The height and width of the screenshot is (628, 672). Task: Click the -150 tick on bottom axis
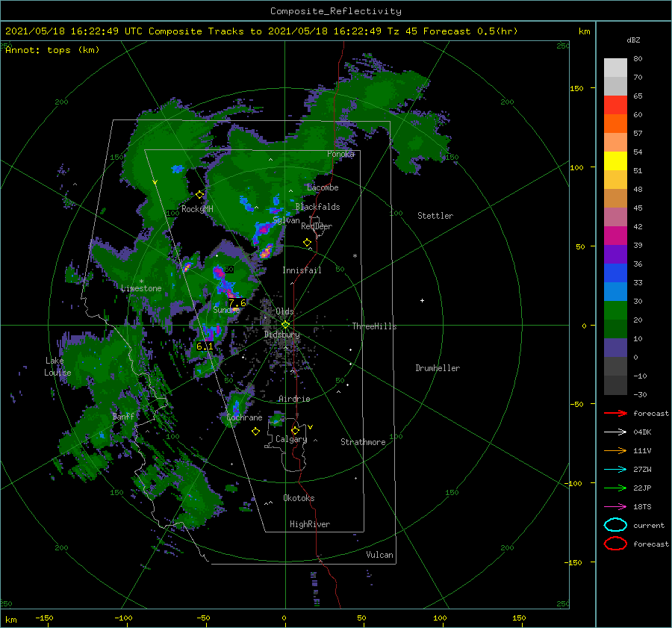click(44, 618)
